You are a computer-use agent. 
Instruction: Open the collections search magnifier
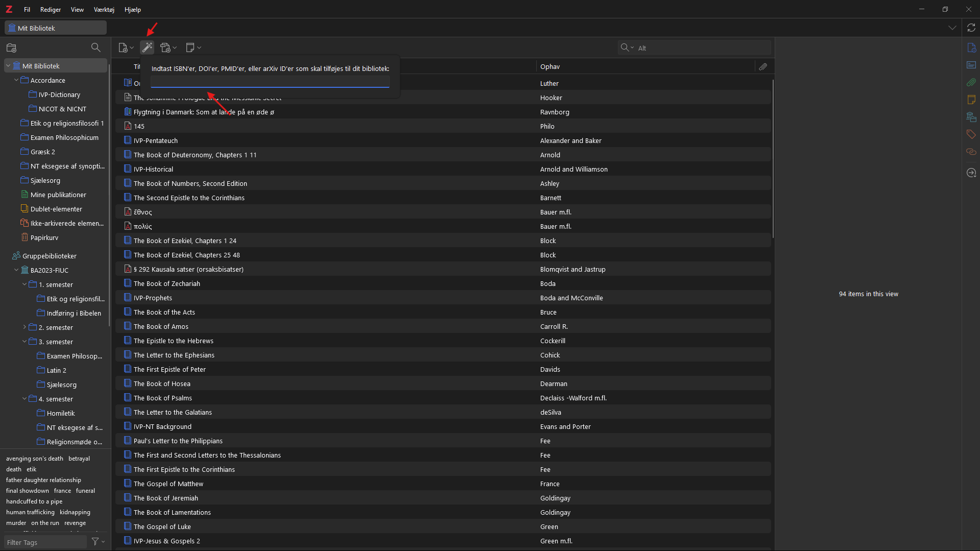95,47
